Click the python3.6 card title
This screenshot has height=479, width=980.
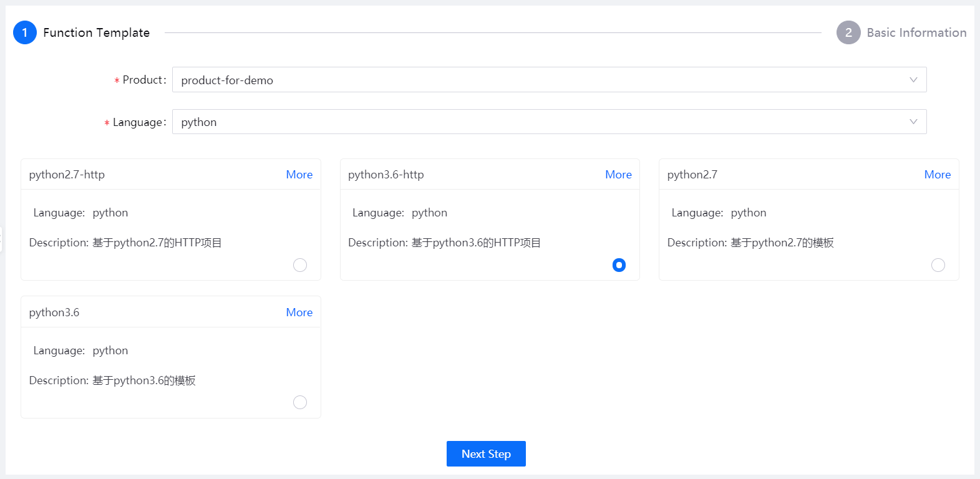click(x=54, y=312)
